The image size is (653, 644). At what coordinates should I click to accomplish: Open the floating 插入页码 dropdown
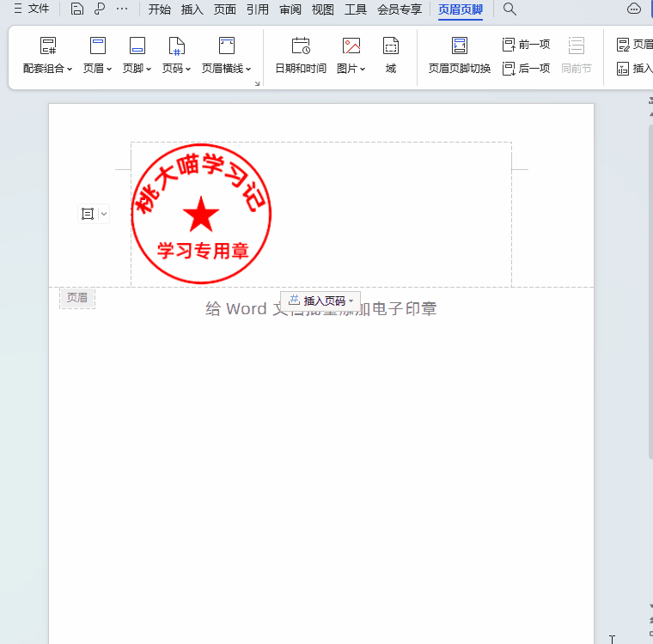click(320, 301)
